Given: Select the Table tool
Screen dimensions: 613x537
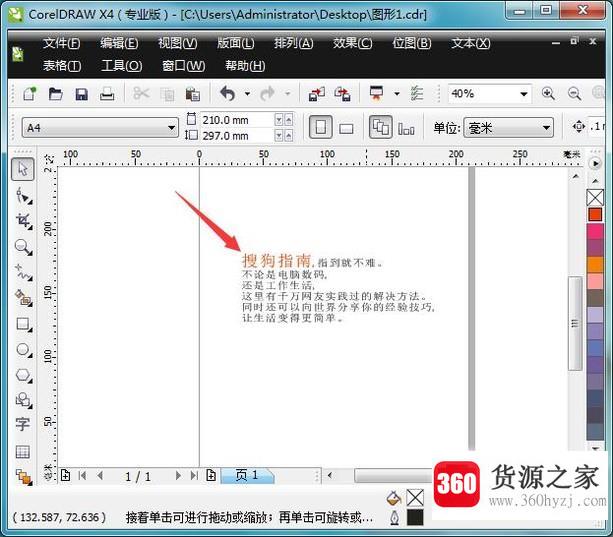Looking at the screenshot, I should [23, 451].
